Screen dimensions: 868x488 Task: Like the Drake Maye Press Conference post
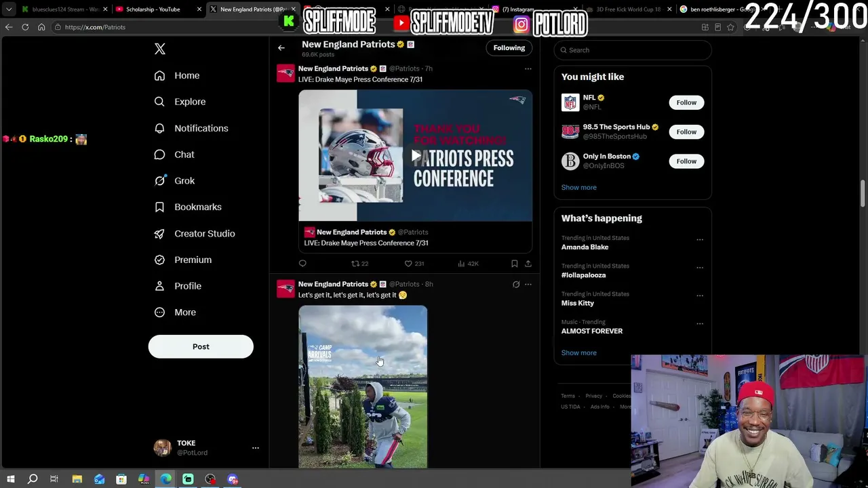coord(414,264)
